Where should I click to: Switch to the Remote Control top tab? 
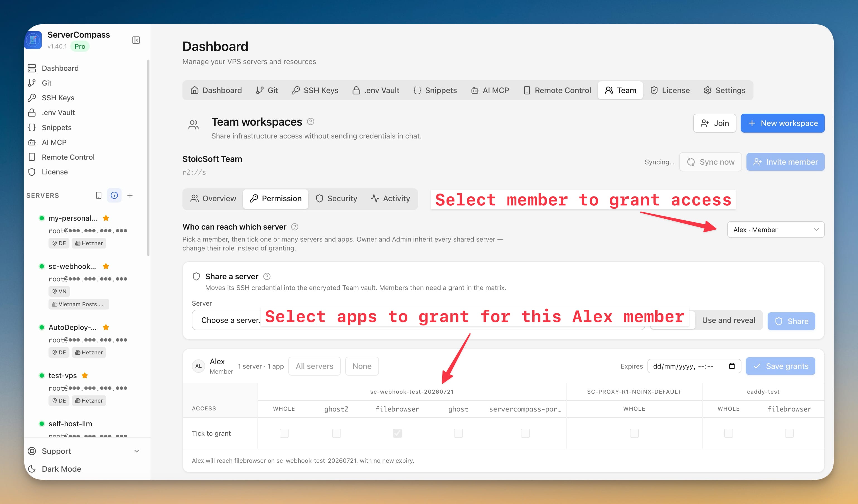pos(557,90)
